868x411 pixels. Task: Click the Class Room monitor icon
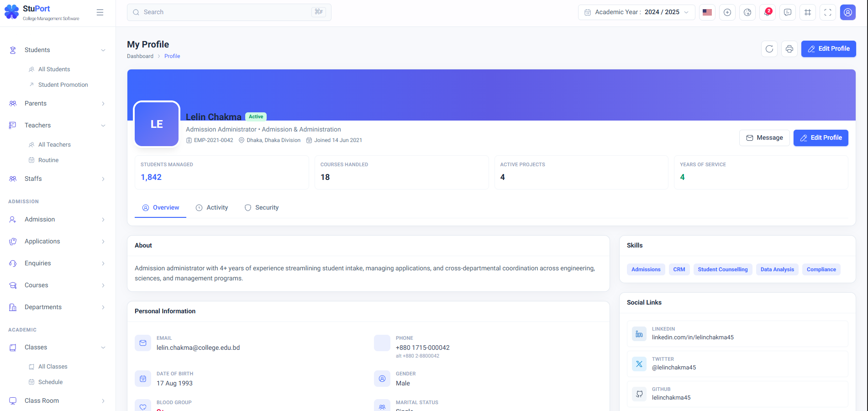pyautogui.click(x=13, y=401)
